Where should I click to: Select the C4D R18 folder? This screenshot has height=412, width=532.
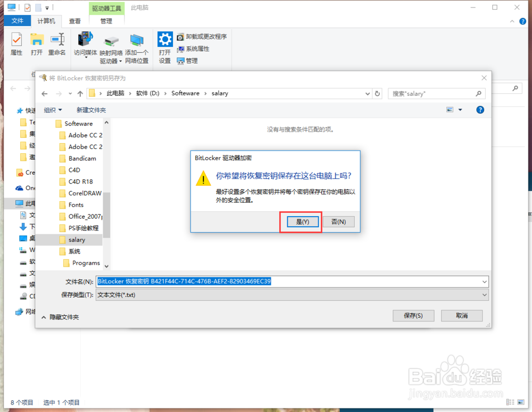coord(76,182)
